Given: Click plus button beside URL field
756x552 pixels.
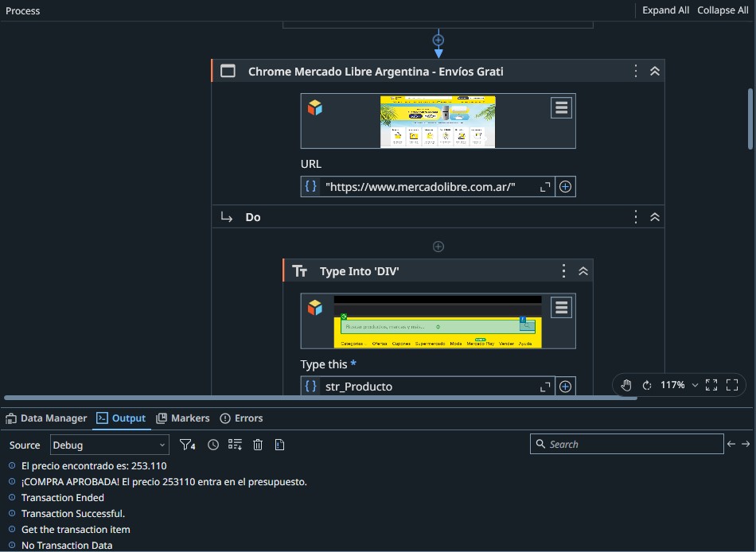Looking at the screenshot, I should (565, 187).
